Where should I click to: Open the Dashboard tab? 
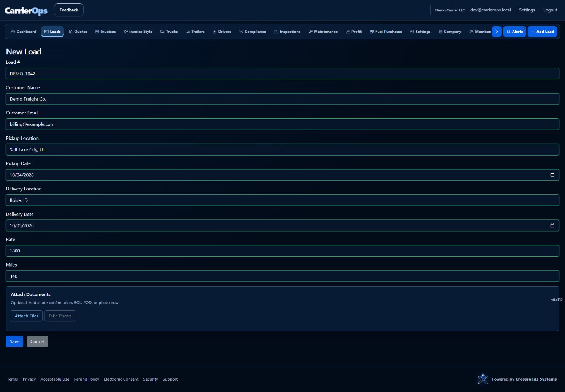click(x=24, y=32)
